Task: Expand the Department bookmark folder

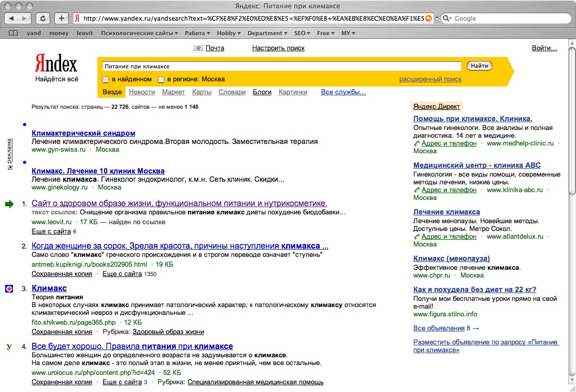Action: tap(267, 33)
